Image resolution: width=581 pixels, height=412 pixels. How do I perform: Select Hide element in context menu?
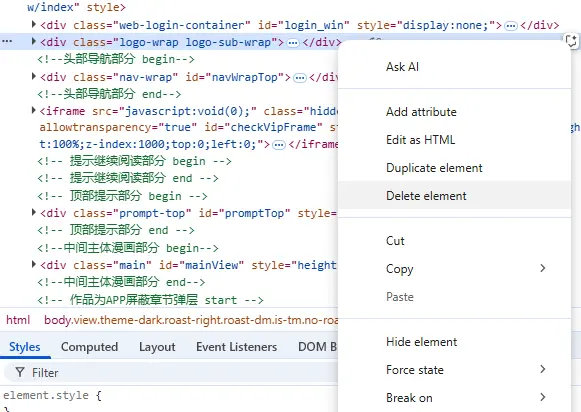(x=455, y=341)
